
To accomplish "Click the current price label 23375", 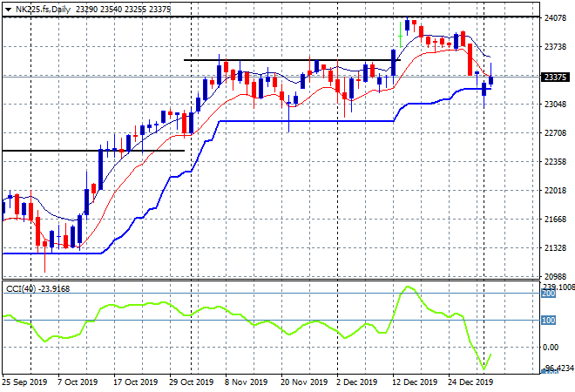I will 555,77.
